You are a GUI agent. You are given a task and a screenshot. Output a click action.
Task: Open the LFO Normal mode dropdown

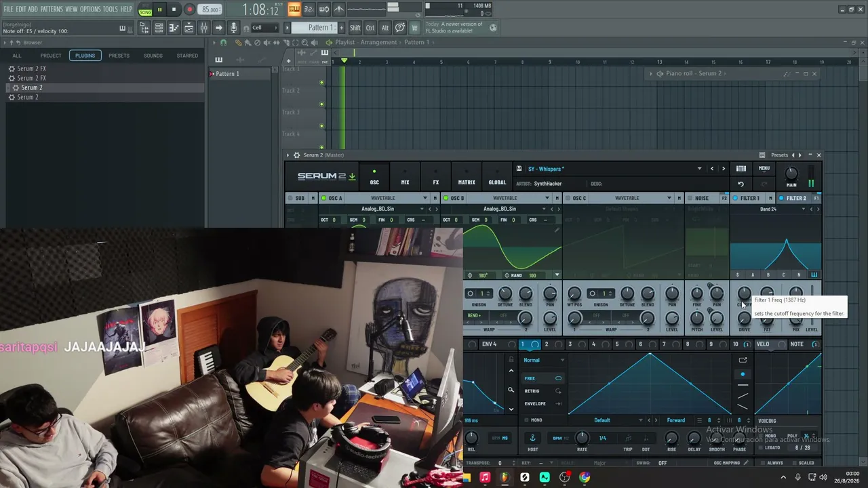click(x=544, y=360)
